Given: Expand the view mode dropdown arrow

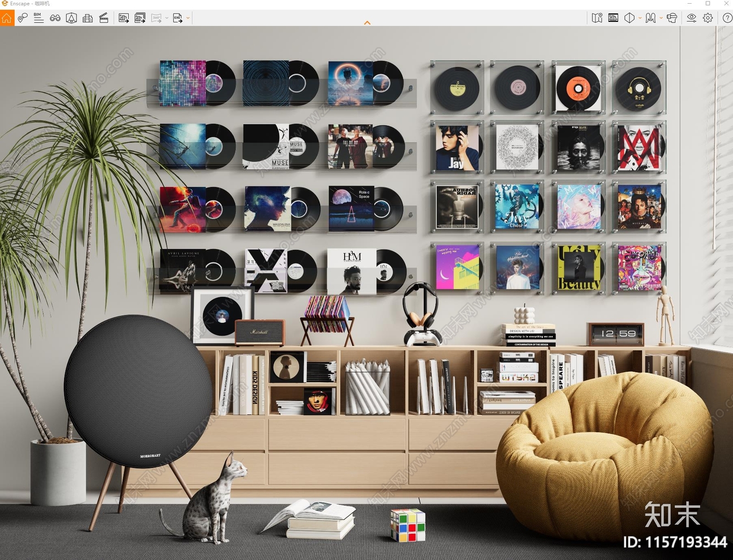Looking at the screenshot, I should pyautogui.click(x=640, y=18).
